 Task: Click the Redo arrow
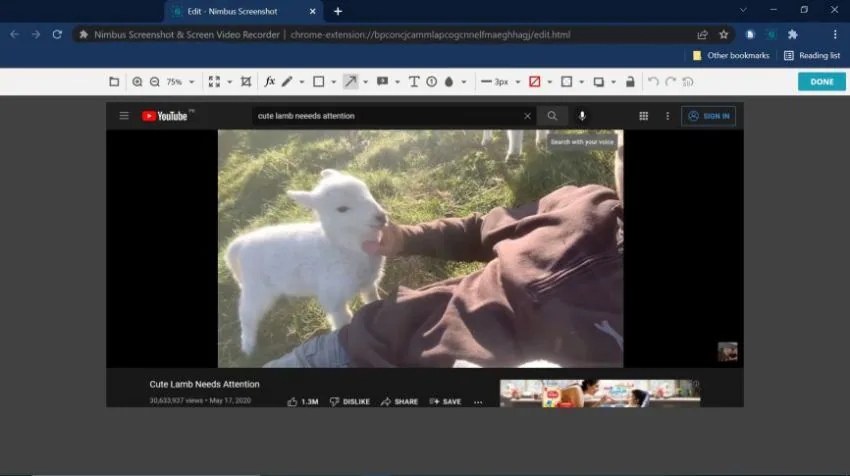pos(671,82)
